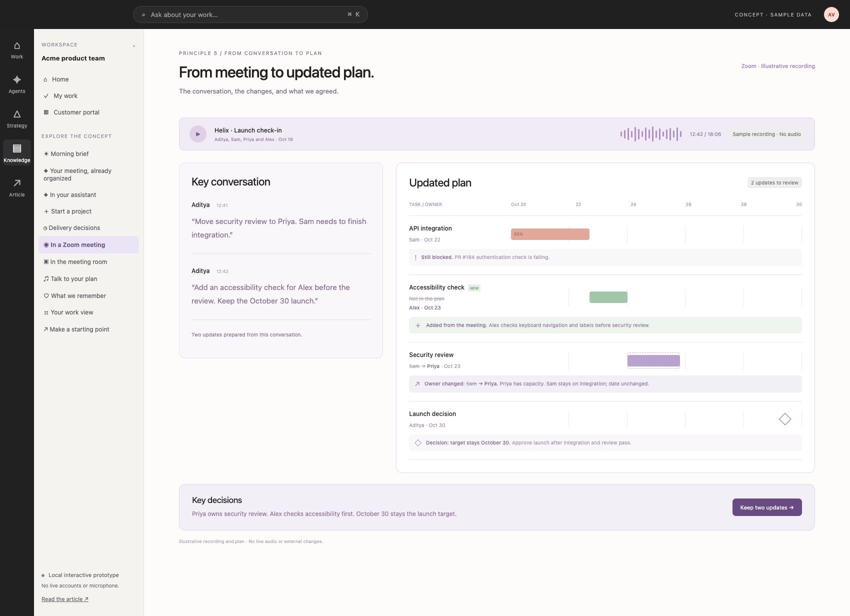
Task: Focus the Ask about your work search field
Action: 250,14
